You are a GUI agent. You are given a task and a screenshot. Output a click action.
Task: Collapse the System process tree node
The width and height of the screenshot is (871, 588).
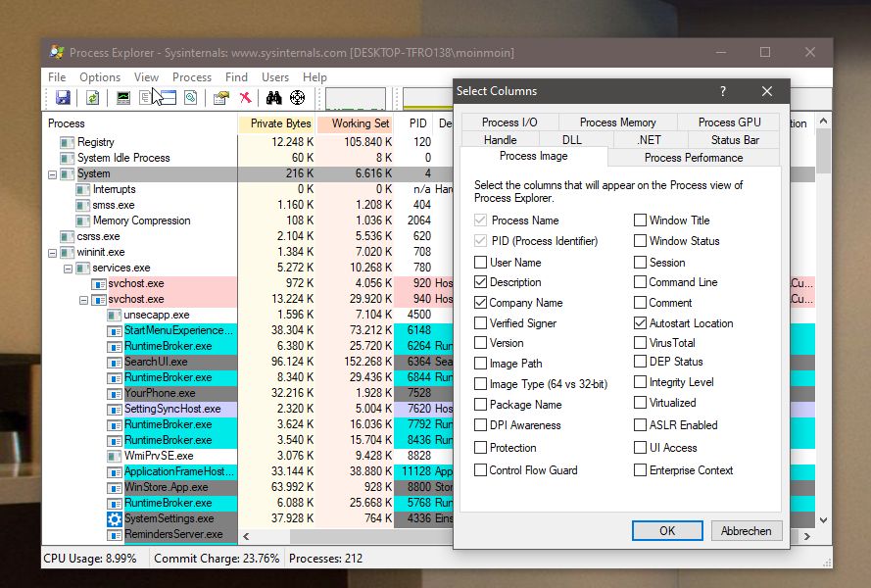pyautogui.click(x=52, y=174)
